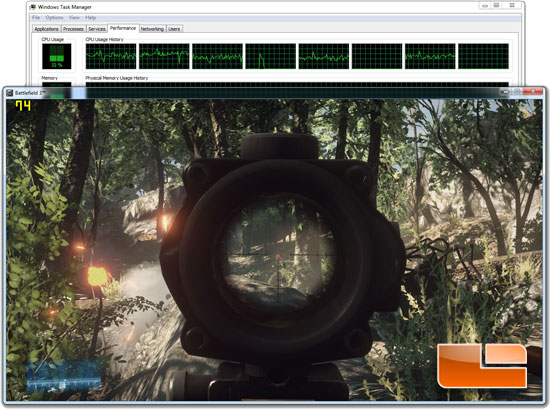Image resolution: width=550 pixels, height=409 pixels.
Task: Switch to the Services tab
Action: click(x=97, y=29)
